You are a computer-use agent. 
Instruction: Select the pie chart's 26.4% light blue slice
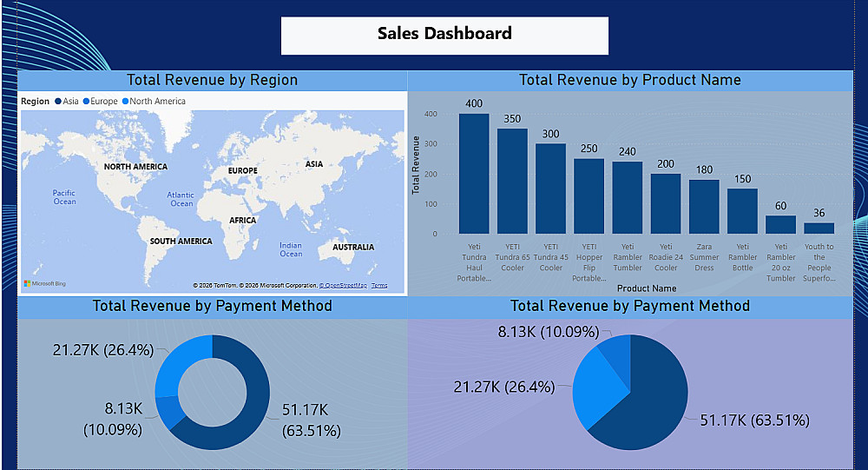click(x=595, y=388)
